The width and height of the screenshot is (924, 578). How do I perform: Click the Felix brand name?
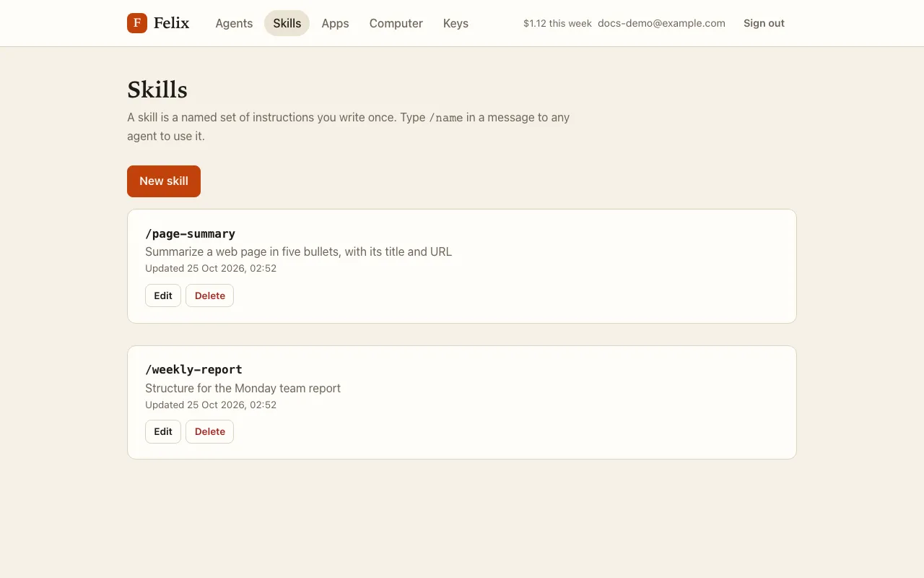pyautogui.click(x=172, y=23)
